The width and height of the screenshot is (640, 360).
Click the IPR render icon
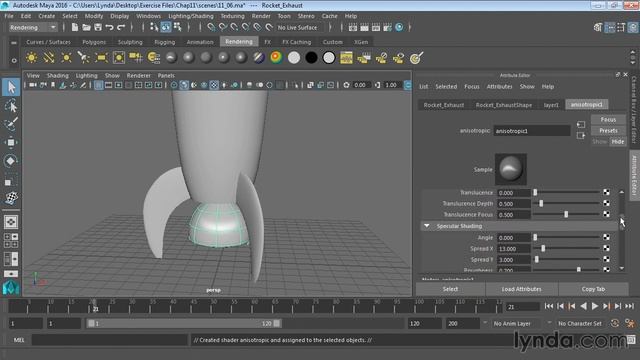[376, 27]
